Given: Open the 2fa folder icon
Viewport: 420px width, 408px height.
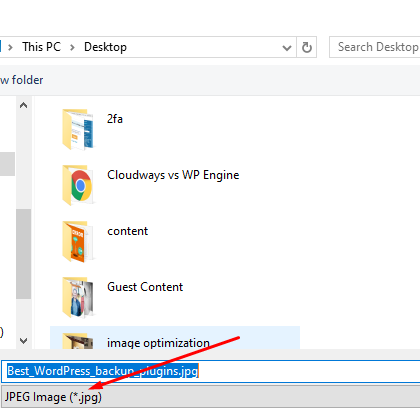Looking at the screenshot, I should (78, 129).
